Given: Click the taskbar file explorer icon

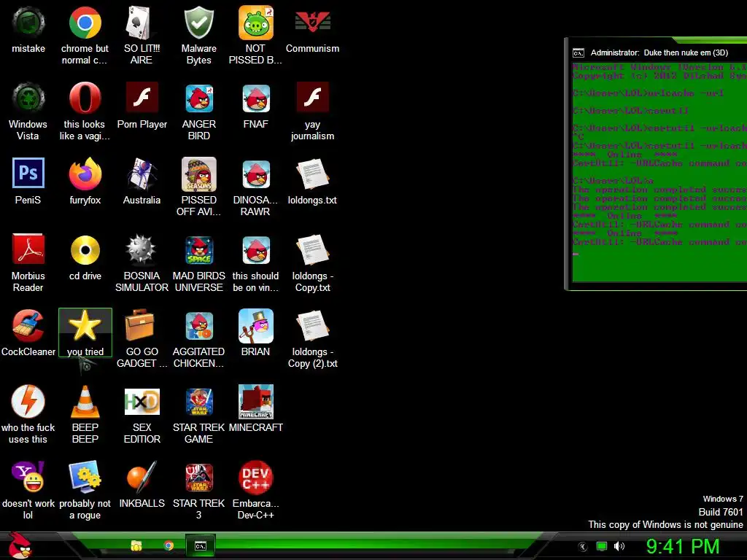Looking at the screenshot, I should tap(136, 545).
